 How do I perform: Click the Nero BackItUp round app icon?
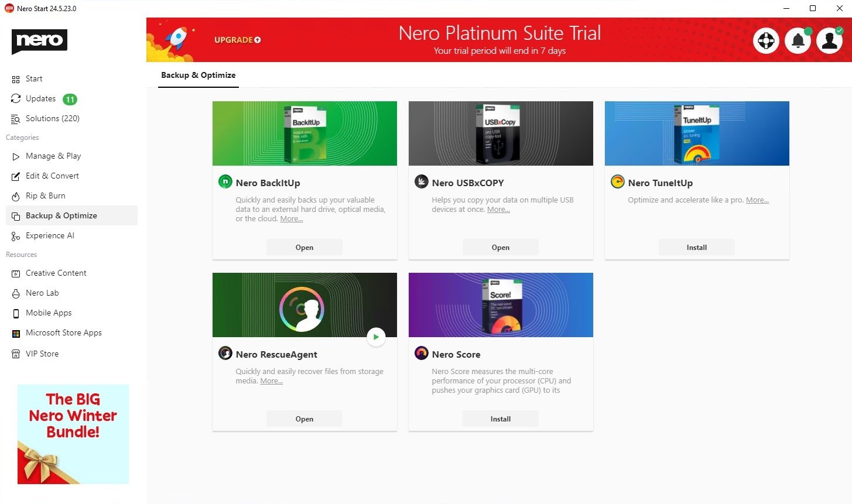click(x=225, y=181)
